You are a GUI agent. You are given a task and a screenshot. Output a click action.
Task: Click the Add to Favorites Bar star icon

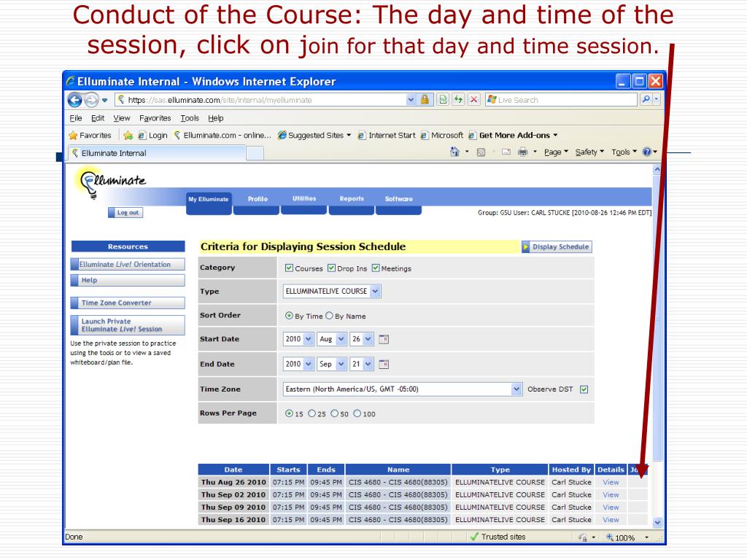(x=128, y=135)
